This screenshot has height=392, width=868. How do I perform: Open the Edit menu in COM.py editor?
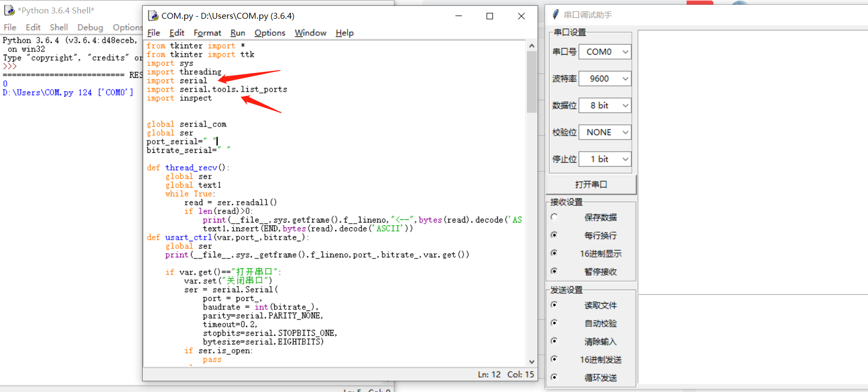click(x=176, y=33)
